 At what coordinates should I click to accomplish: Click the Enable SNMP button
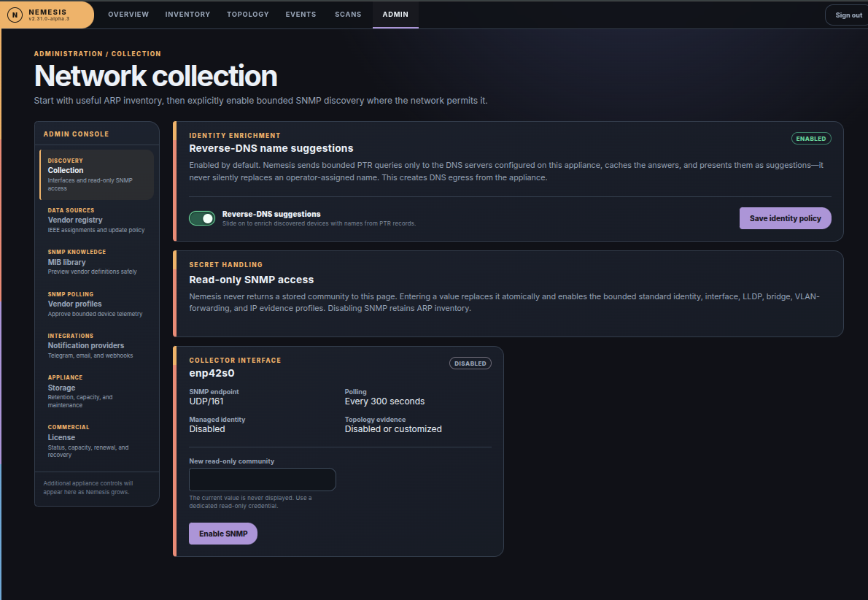(x=223, y=534)
